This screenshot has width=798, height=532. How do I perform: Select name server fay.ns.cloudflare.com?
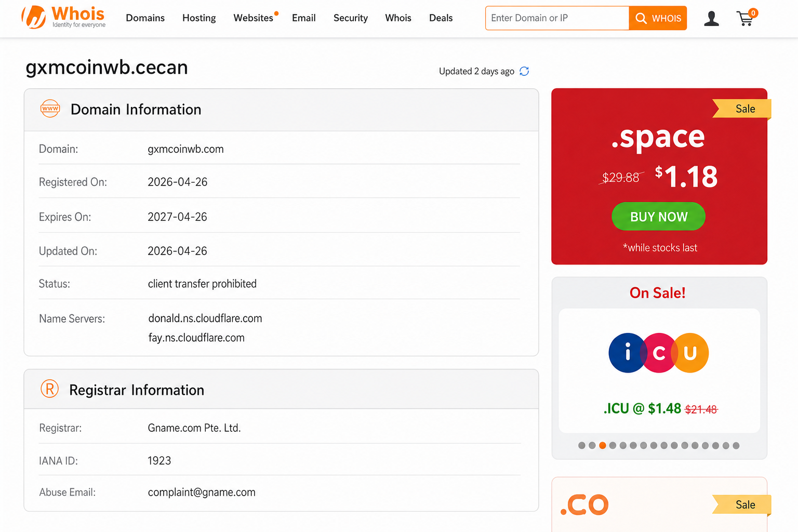(x=196, y=338)
